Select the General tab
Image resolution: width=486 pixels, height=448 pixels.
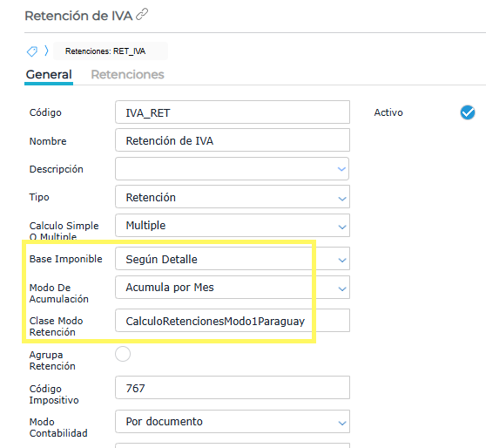point(49,74)
